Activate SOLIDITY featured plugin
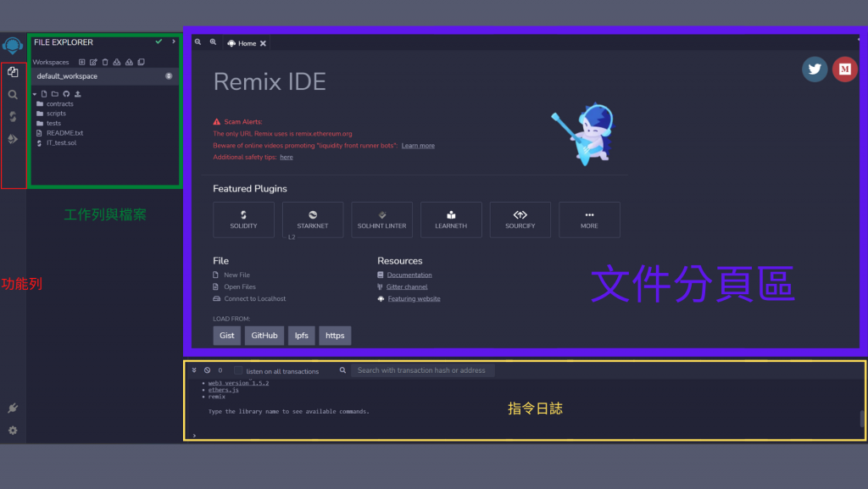The height and width of the screenshot is (489, 868). coord(243,219)
